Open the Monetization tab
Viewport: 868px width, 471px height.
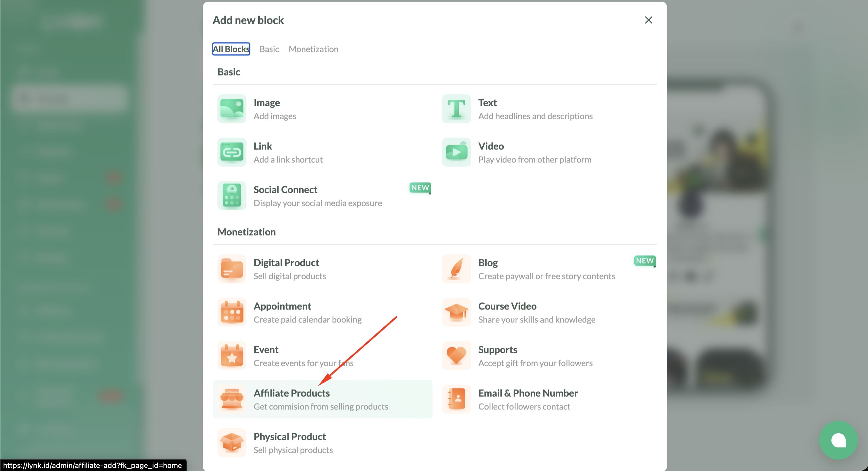point(313,49)
